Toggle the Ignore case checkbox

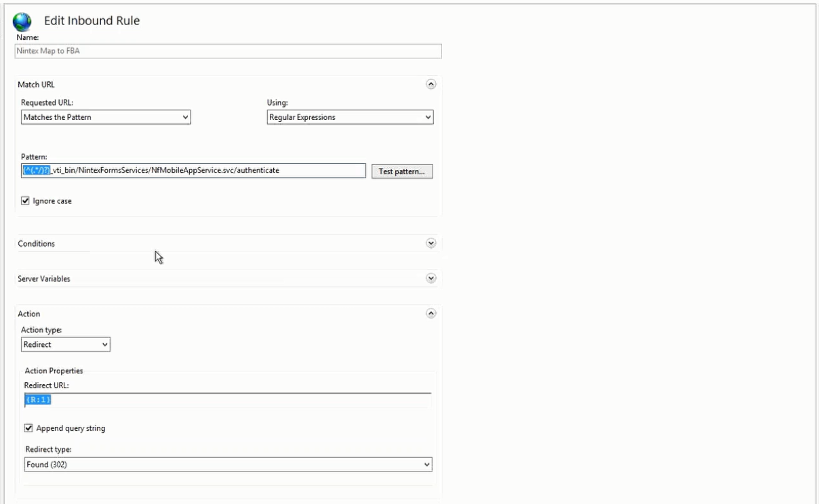pyautogui.click(x=26, y=201)
